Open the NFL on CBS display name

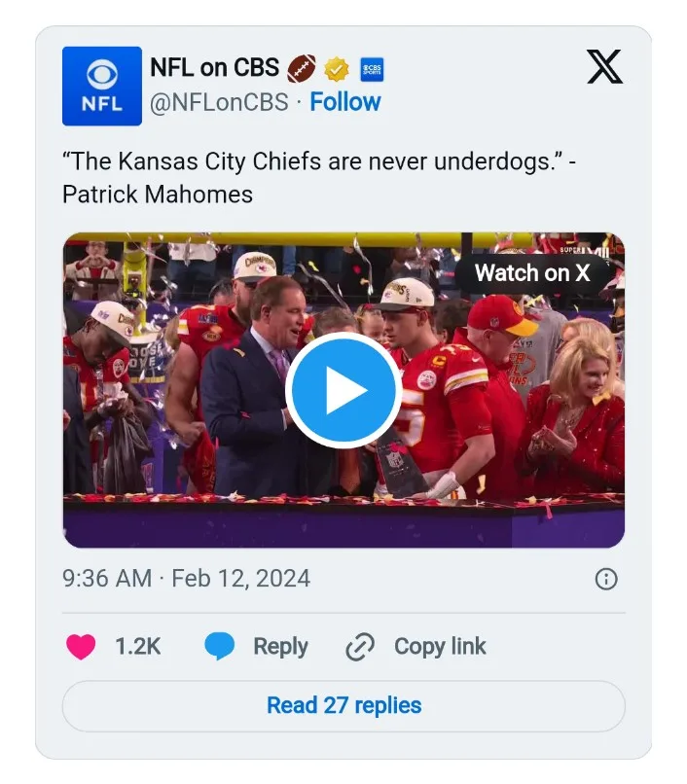214,68
